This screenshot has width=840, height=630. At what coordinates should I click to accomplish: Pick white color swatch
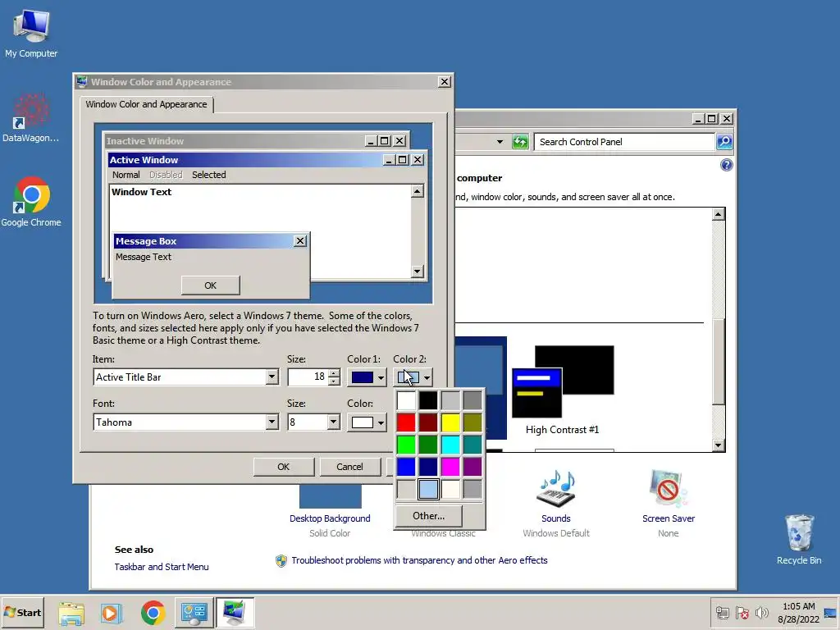(x=406, y=400)
